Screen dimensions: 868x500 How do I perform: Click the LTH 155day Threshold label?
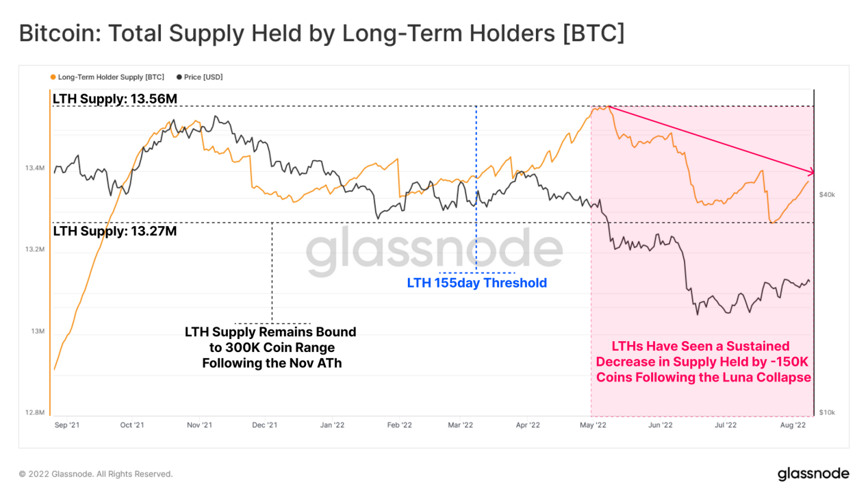[x=477, y=283]
